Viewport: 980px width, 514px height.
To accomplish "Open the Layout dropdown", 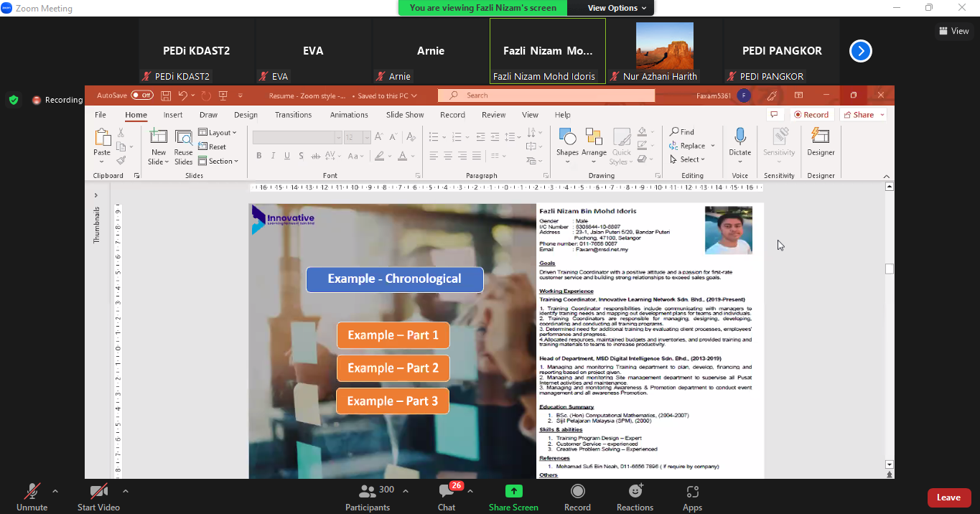I will tap(218, 133).
